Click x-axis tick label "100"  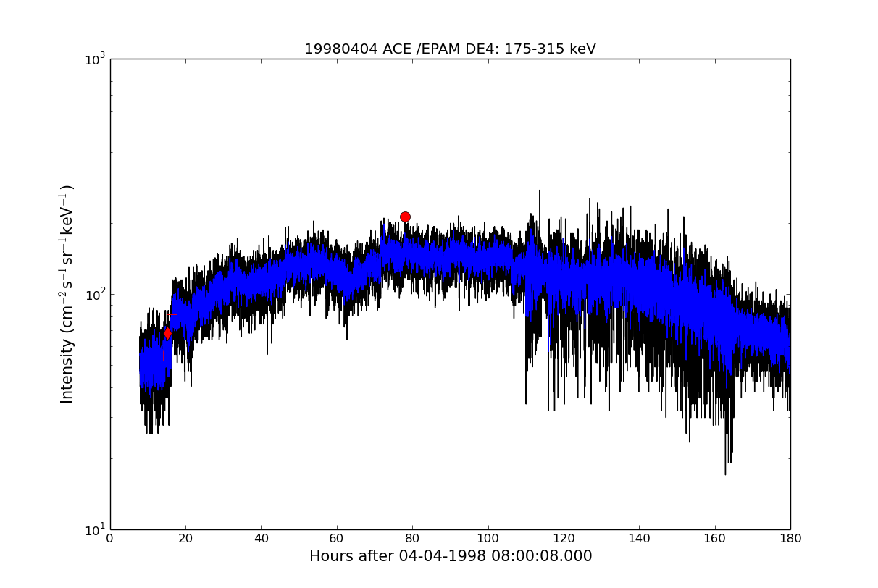[x=488, y=538]
